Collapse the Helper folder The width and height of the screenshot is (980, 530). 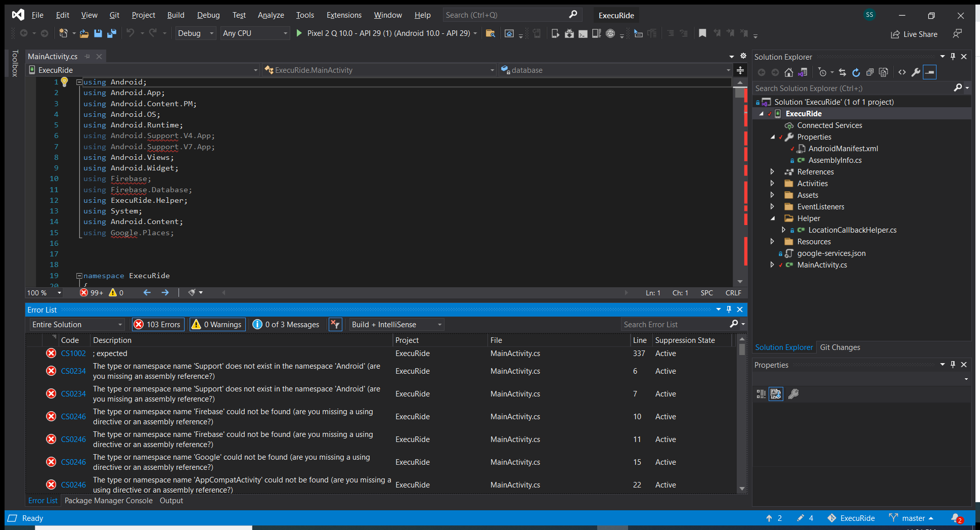(772, 218)
